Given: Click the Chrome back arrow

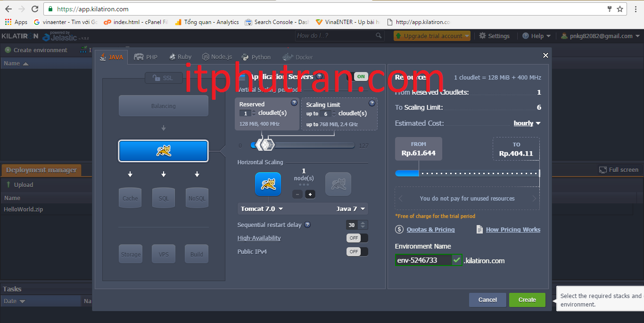Looking at the screenshot, I should pos(8,8).
